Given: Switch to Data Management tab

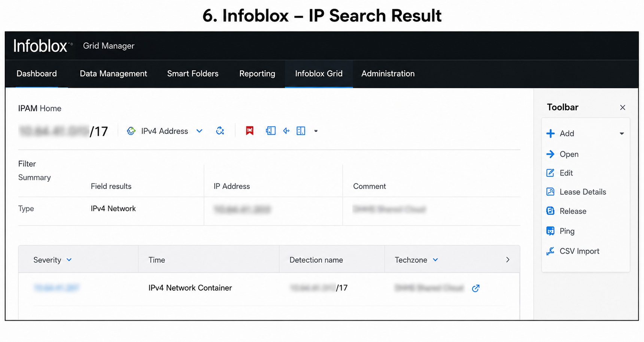Looking at the screenshot, I should (113, 74).
